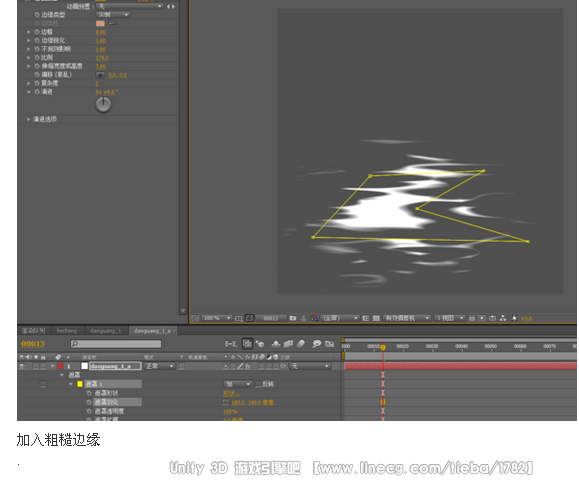Toggle the transparency grid icon in viewer
Screen dimensions: 579x485
point(376,318)
